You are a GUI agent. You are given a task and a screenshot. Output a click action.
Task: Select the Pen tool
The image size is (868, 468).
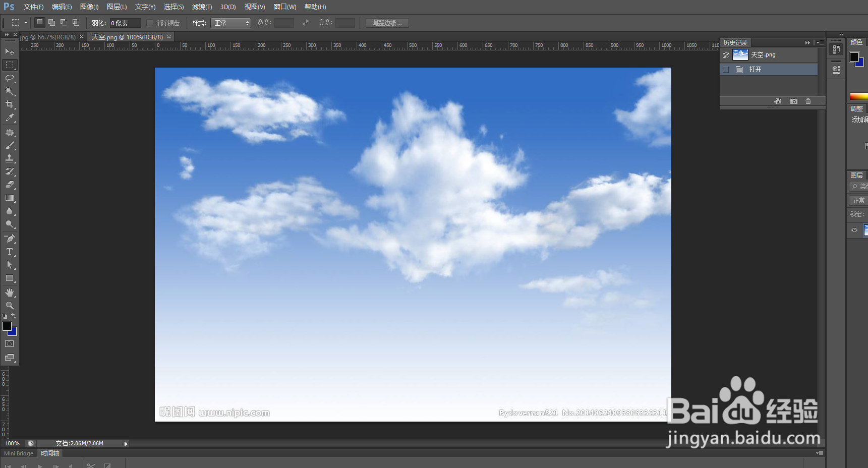10,239
